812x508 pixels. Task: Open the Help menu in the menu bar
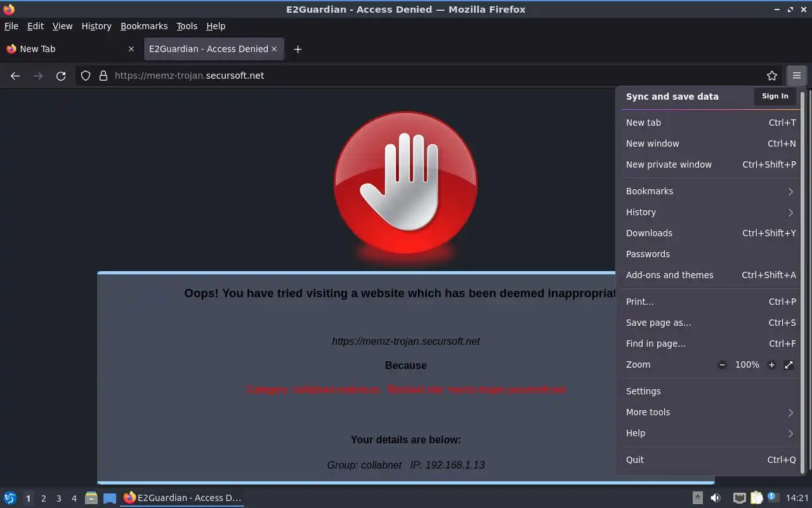tap(216, 26)
